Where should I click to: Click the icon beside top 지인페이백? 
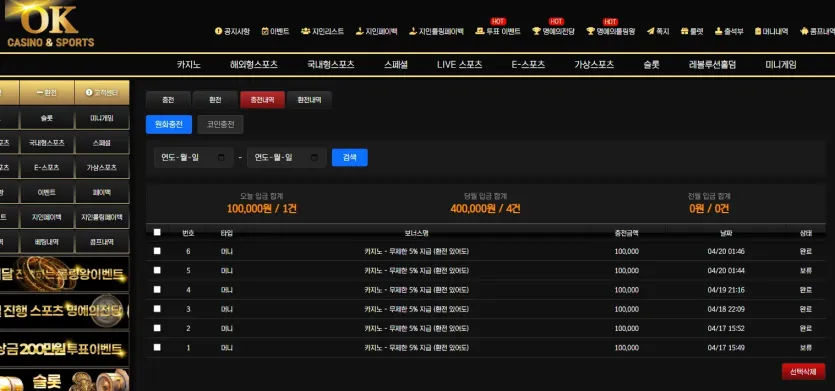pos(359,31)
